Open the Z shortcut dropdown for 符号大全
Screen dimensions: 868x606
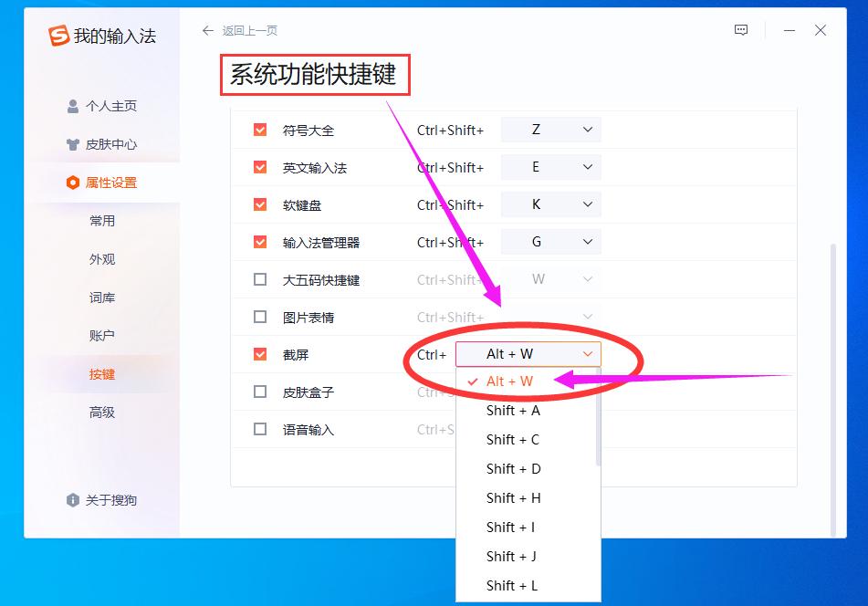[x=550, y=129]
